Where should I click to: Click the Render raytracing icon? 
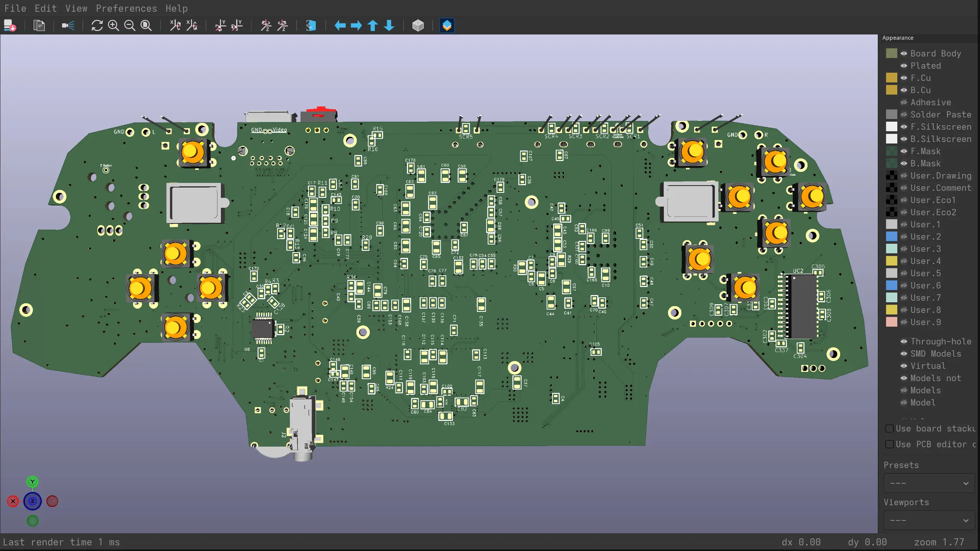[x=68, y=26]
